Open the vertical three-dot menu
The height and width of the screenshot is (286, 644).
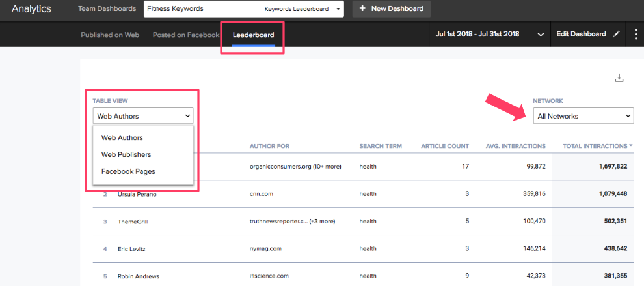[637, 34]
